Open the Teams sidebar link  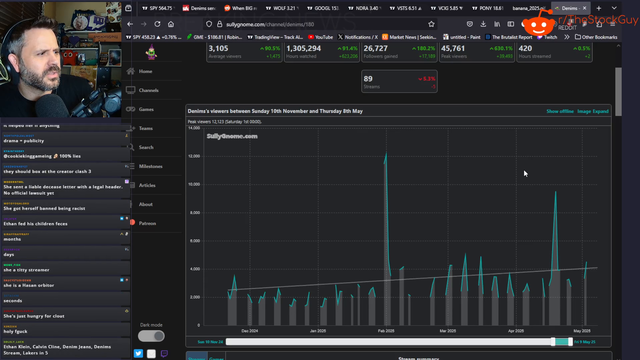[x=146, y=128]
